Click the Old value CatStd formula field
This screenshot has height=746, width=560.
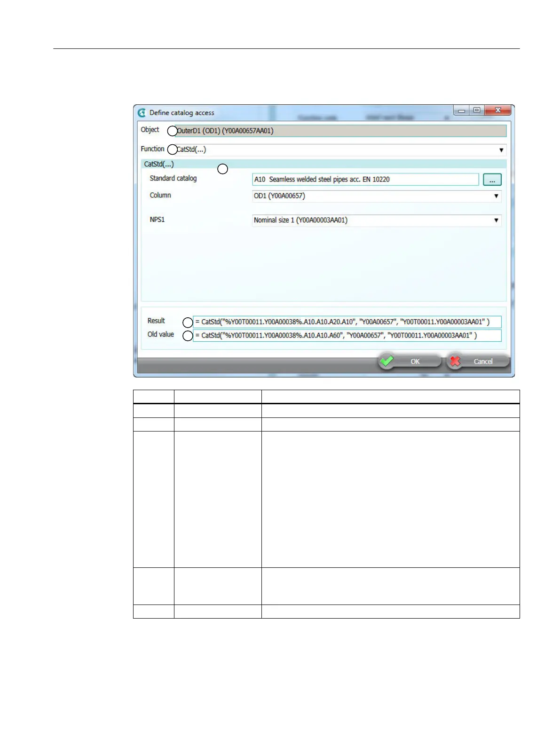click(347, 335)
